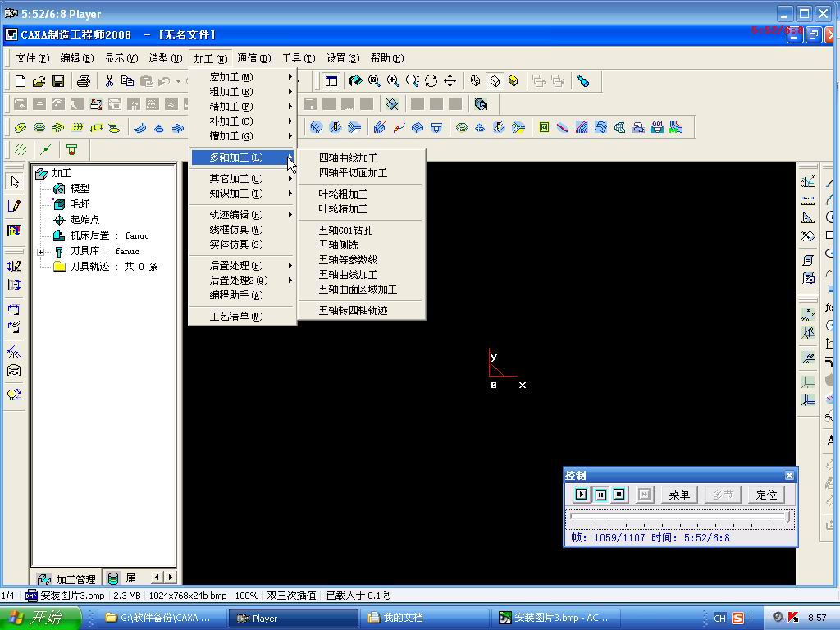Click the Open file icon
Viewport: 840px width, 630px height.
click(x=39, y=81)
